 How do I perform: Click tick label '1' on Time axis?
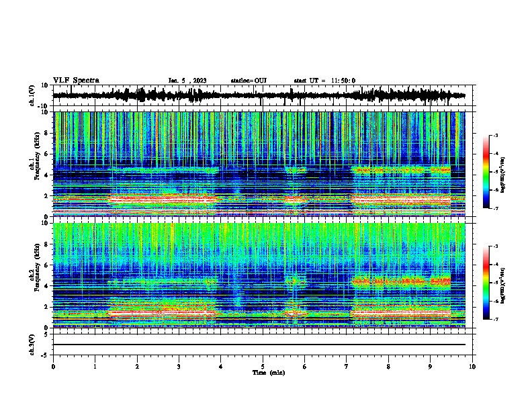(x=95, y=367)
